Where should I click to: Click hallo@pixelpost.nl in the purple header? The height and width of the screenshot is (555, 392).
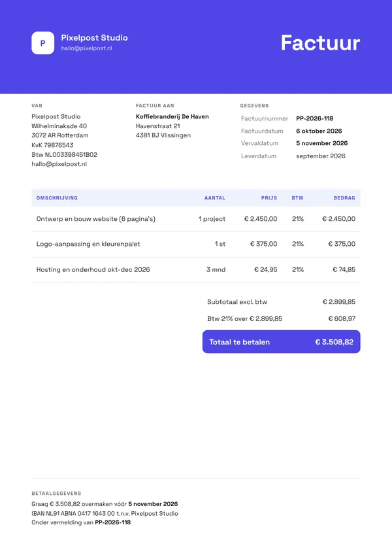(87, 48)
